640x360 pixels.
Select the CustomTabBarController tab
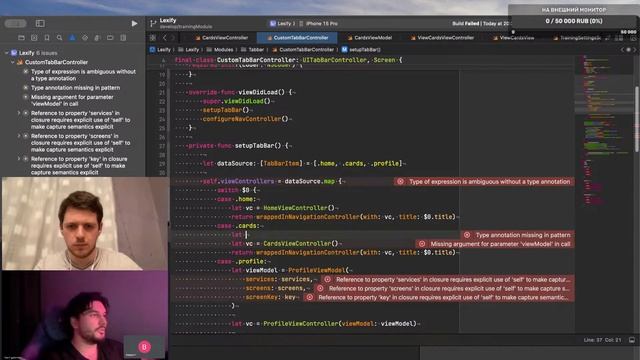[x=298, y=38]
